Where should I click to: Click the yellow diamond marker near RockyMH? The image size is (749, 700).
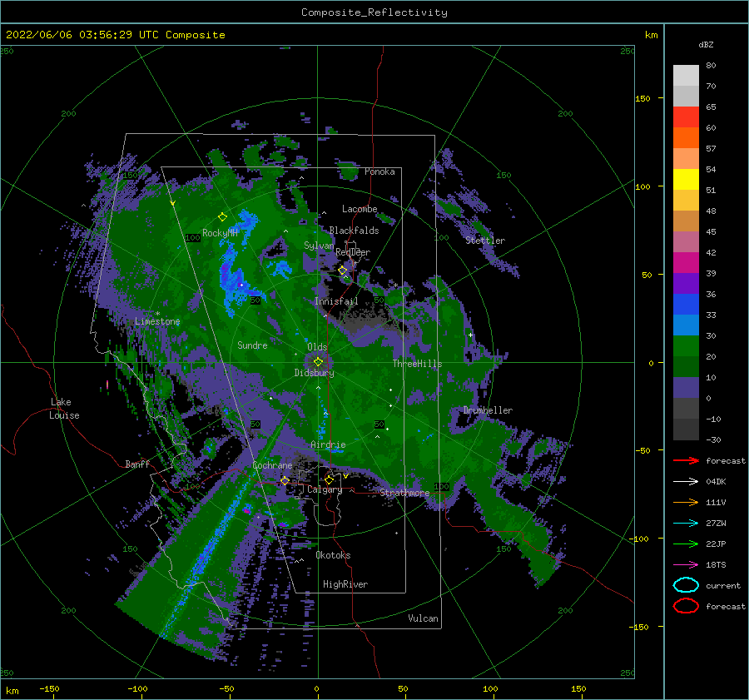click(x=222, y=217)
